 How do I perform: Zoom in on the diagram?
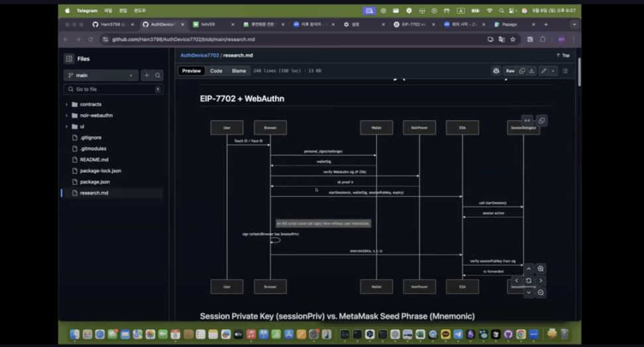[x=541, y=269]
